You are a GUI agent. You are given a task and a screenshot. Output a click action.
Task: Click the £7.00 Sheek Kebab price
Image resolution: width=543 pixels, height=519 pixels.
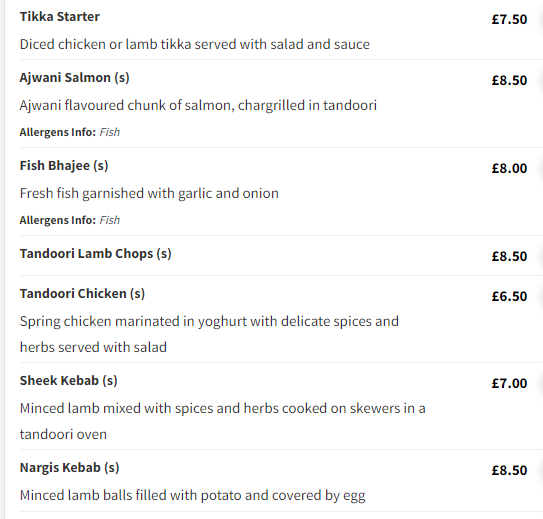point(509,383)
